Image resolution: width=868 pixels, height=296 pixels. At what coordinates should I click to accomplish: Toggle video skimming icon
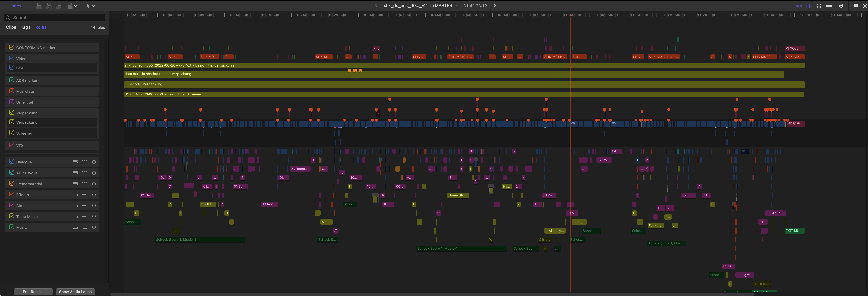pyautogui.click(x=799, y=6)
